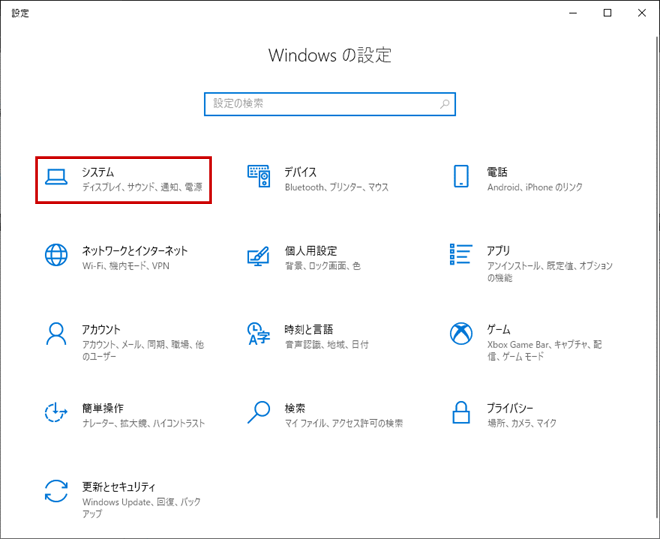Maximize the 設定 window

pos(607,13)
